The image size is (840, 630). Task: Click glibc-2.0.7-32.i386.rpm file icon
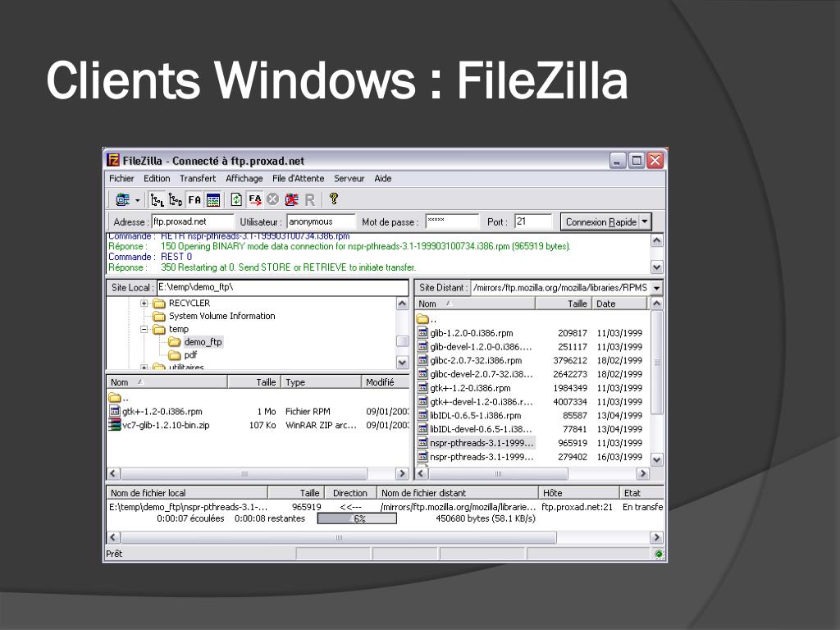click(422, 361)
